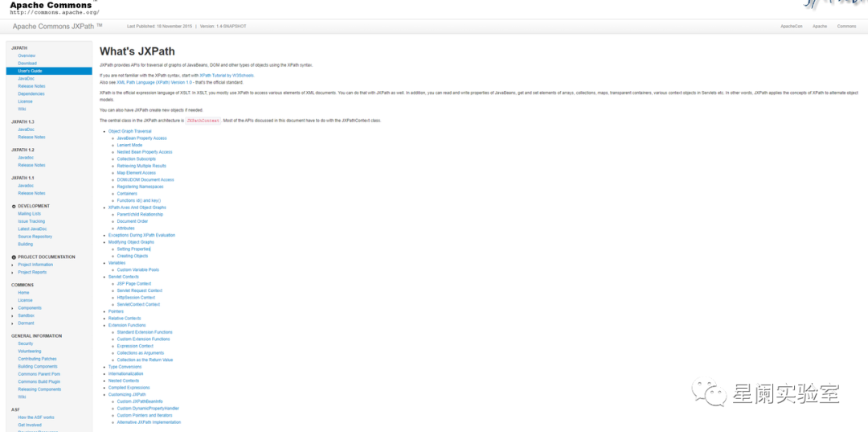Screen dimensions: 868x432
Task: Open Commons Build Plugin sidebar link
Action: 39,381
